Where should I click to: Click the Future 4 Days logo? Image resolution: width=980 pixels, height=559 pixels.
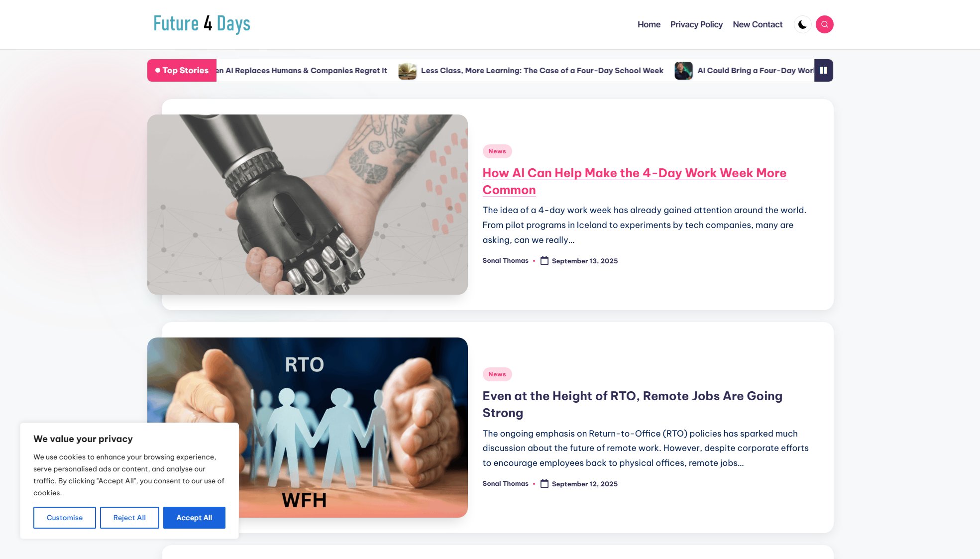click(x=202, y=24)
